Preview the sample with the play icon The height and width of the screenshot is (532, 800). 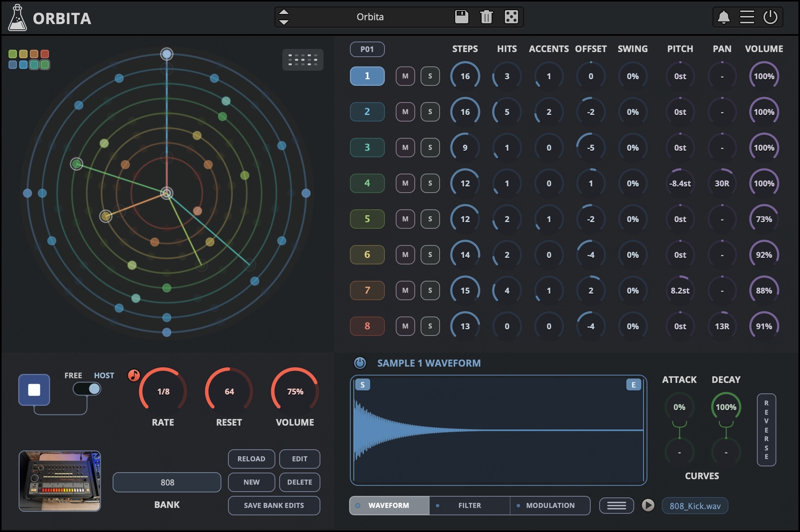[648, 505]
